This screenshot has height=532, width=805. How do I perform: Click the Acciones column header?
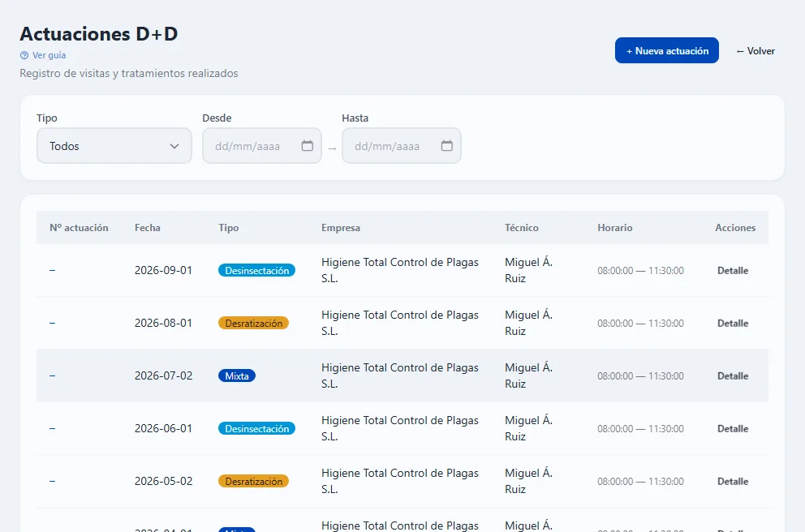click(x=735, y=228)
